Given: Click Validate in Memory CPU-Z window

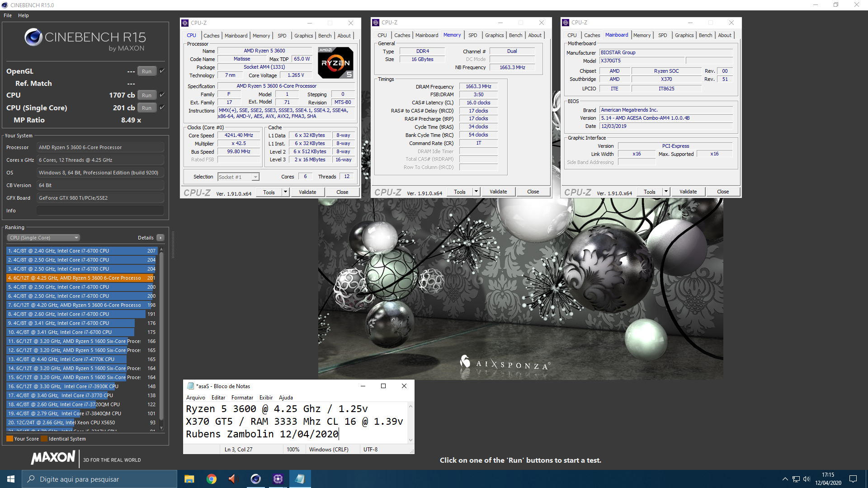Looking at the screenshot, I should 498,192.
